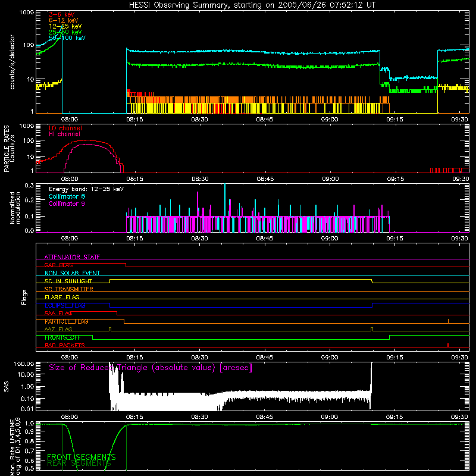Click the GAP_FLAG label

point(58,265)
